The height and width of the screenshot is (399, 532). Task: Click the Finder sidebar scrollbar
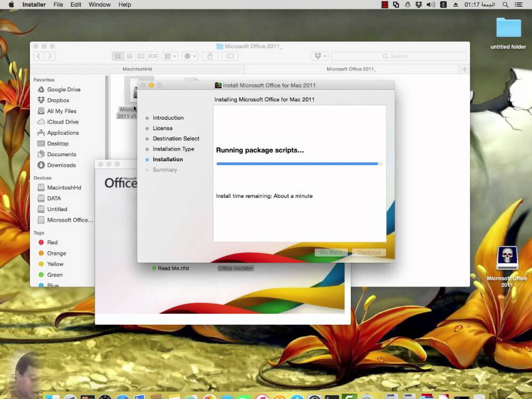point(107,117)
